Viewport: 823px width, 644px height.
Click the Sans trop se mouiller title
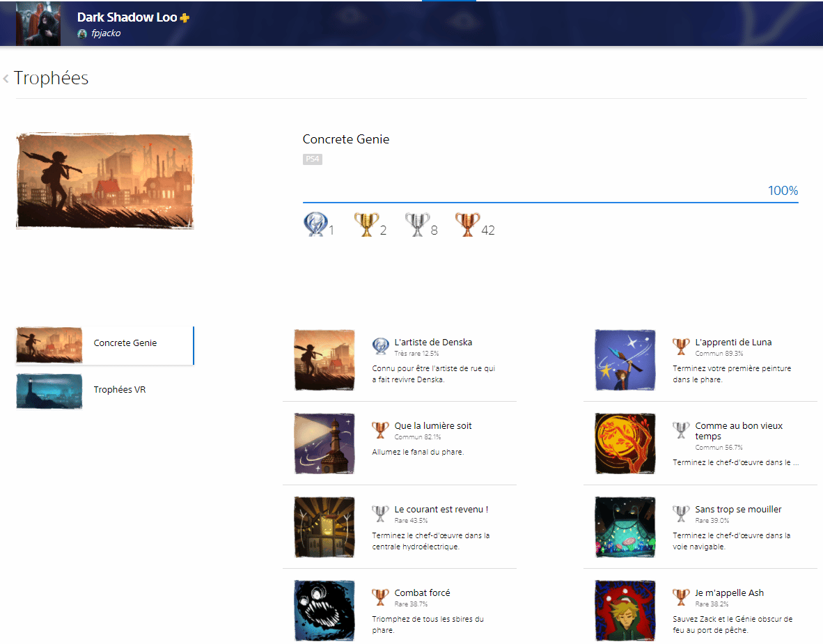tap(738, 509)
